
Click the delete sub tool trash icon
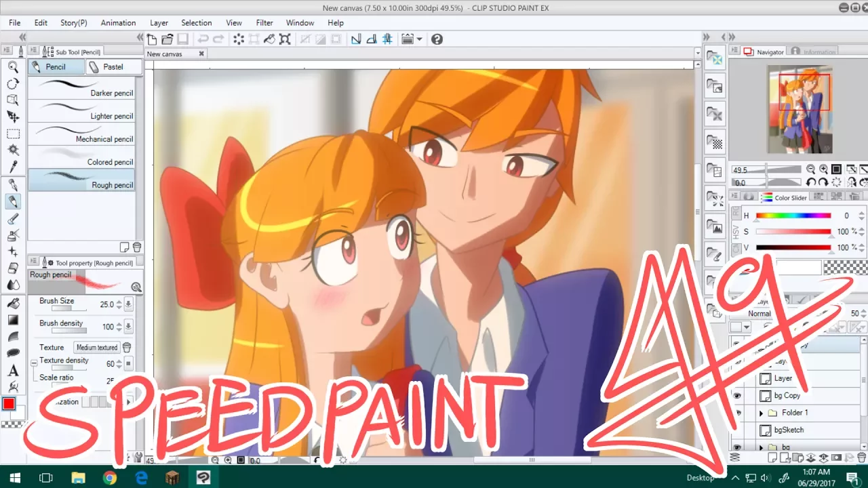[137, 247]
